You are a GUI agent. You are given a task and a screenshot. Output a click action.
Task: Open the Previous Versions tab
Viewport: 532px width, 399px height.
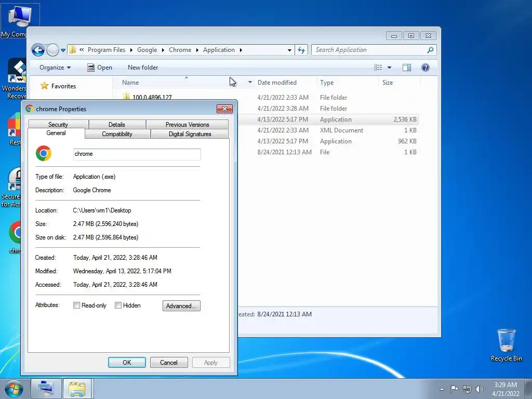click(x=187, y=125)
